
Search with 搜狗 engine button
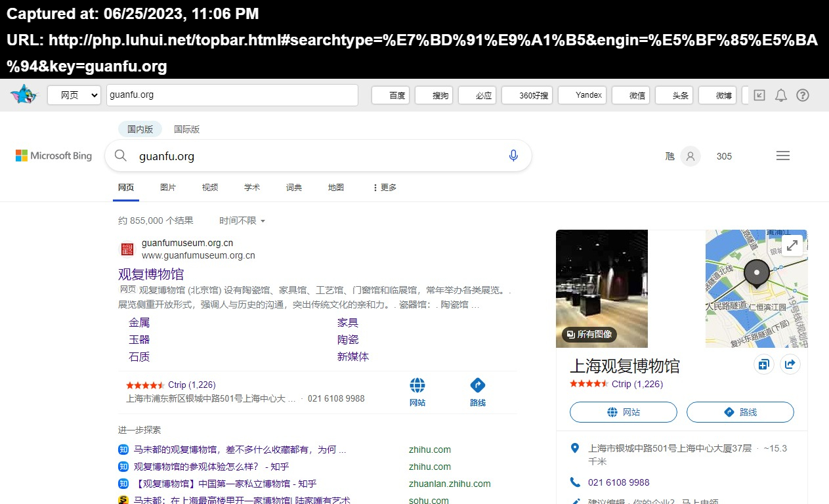tap(434, 95)
